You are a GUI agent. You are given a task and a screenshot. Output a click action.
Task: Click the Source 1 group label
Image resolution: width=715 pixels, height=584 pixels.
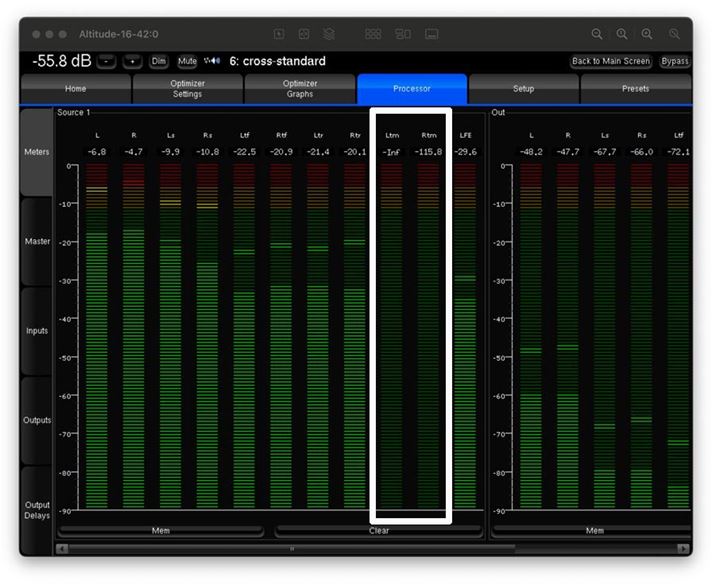coord(73,112)
